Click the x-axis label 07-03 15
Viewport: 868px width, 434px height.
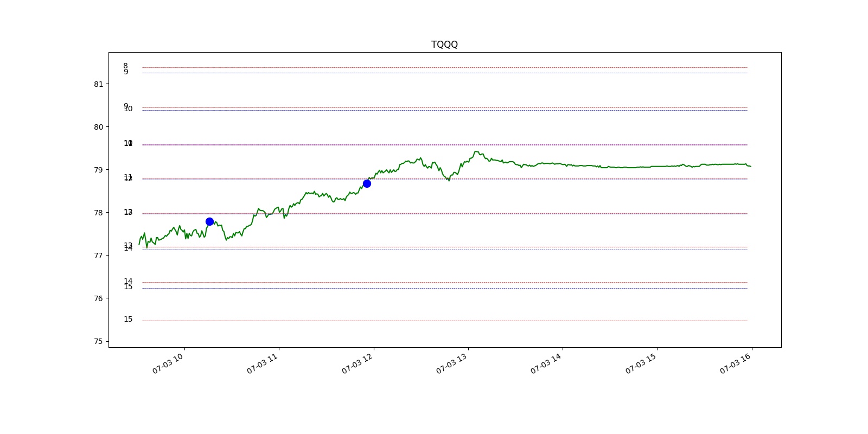(641, 363)
